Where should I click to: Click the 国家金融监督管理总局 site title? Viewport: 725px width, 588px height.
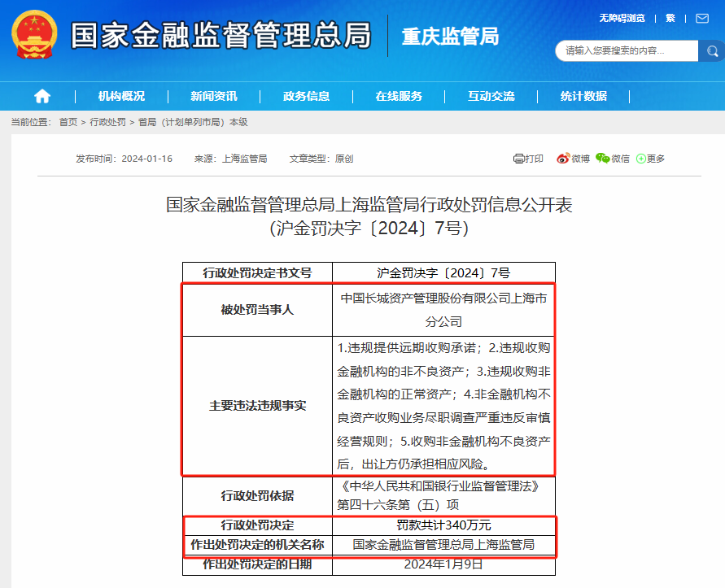221,35
